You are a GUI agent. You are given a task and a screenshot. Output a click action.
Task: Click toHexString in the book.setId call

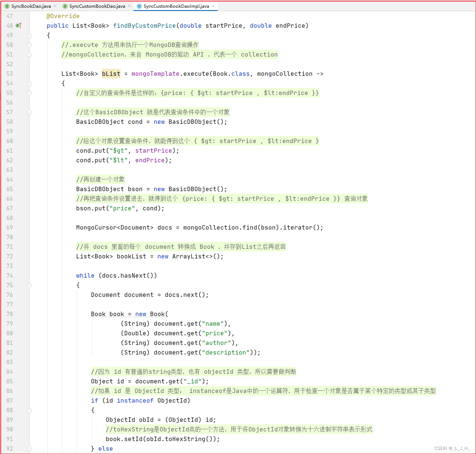point(185,439)
